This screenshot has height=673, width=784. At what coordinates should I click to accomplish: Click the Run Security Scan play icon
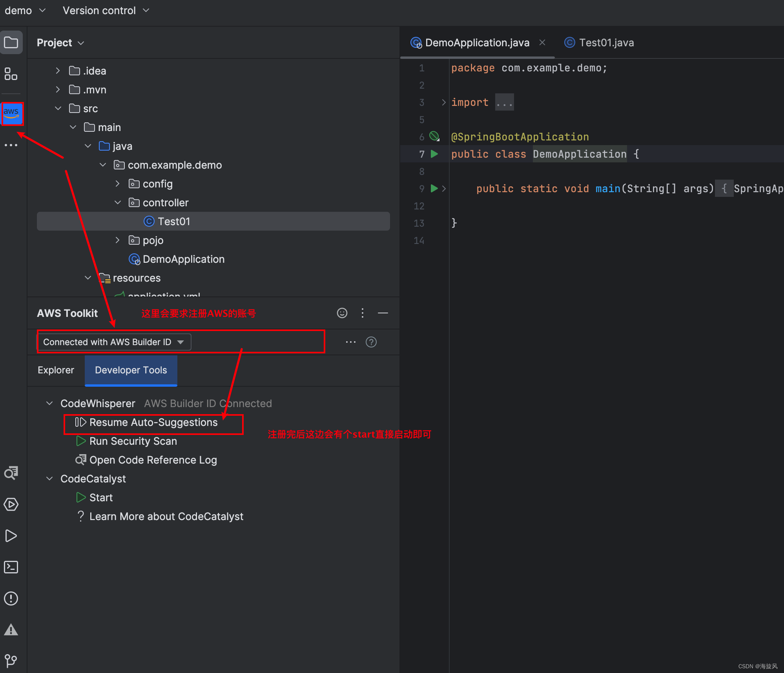coord(81,441)
